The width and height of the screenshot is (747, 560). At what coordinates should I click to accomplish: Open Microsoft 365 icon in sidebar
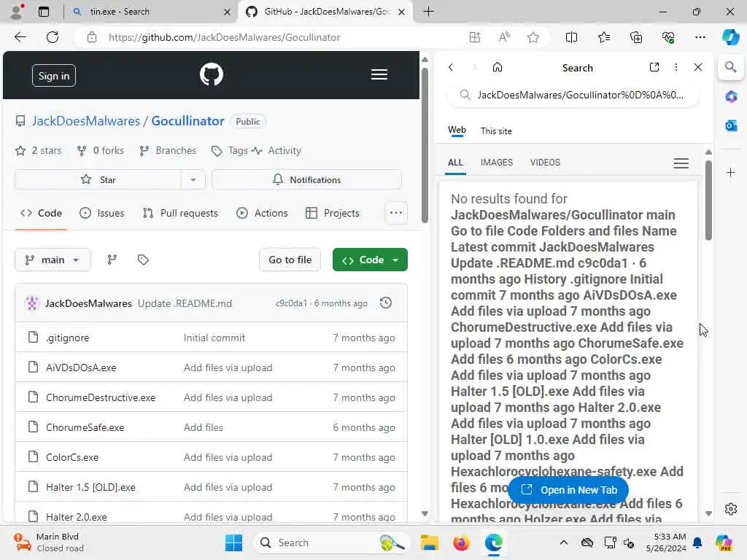tap(731, 97)
